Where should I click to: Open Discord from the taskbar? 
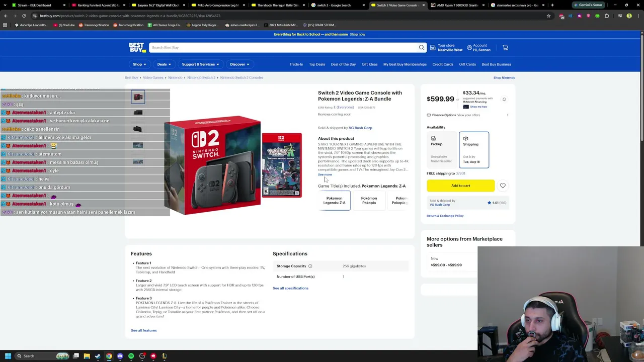[x=120, y=356]
